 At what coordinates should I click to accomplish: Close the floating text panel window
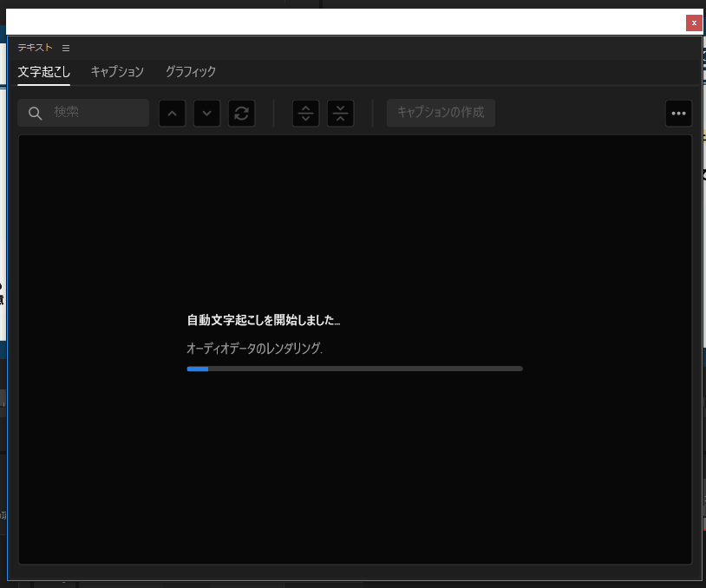694,23
